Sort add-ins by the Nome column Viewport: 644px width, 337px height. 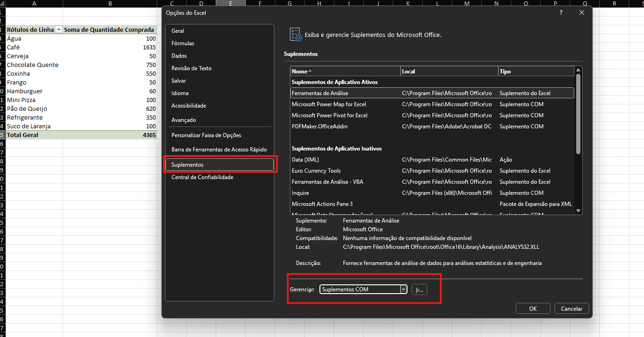[x=345, y=72]
